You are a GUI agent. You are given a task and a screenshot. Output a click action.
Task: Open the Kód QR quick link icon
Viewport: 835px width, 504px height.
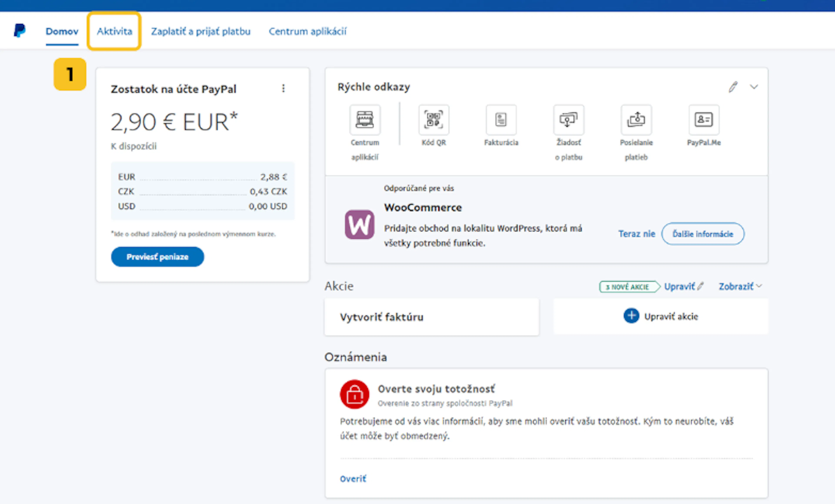(434, 120)
